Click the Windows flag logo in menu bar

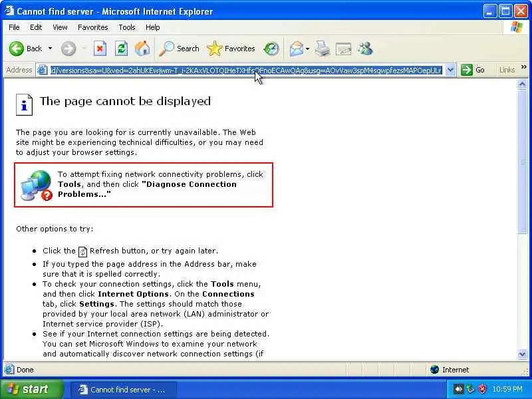click(517, 27)
